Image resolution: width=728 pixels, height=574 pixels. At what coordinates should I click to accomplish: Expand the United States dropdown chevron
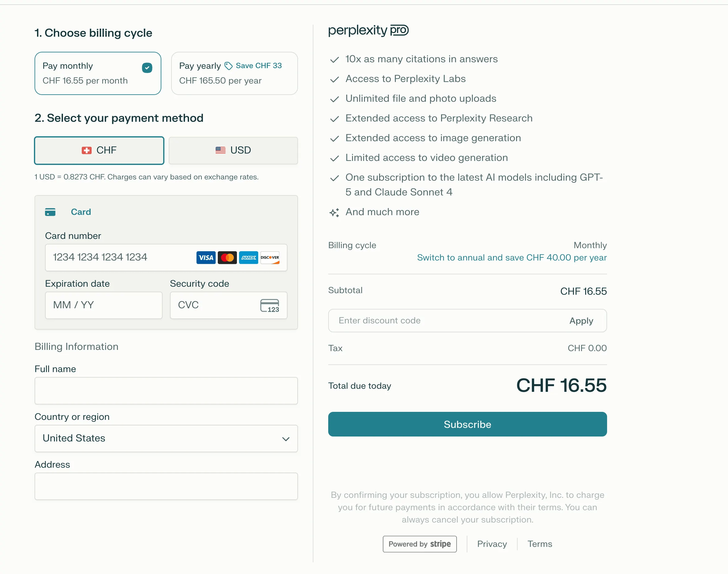[286, 439]
